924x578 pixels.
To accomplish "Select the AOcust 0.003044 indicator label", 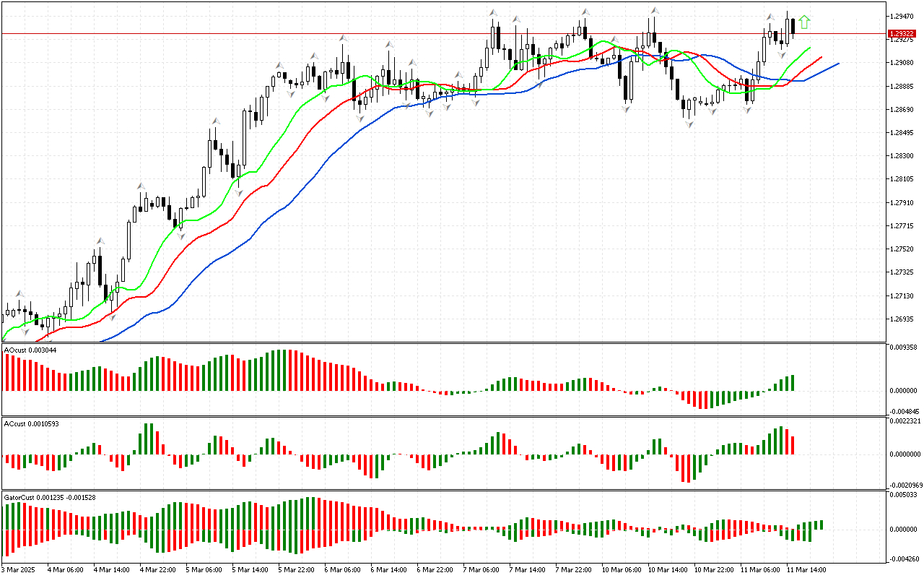I will [30, 350].
